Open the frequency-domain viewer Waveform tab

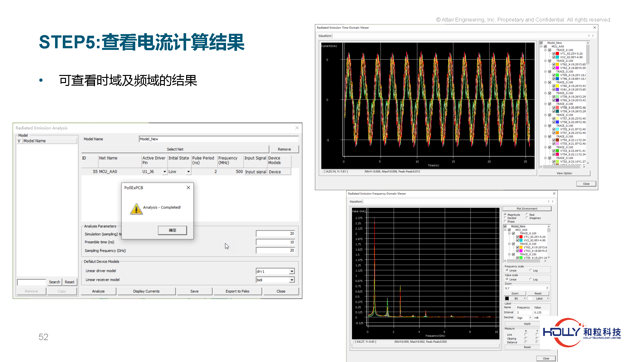[355, 201]
